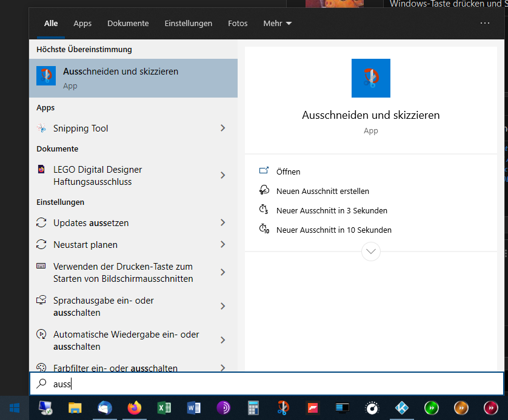Open Excel from taskbar
Image resolution: width=508 pixels, height=420 pixels.
click(x=164, y=408)
